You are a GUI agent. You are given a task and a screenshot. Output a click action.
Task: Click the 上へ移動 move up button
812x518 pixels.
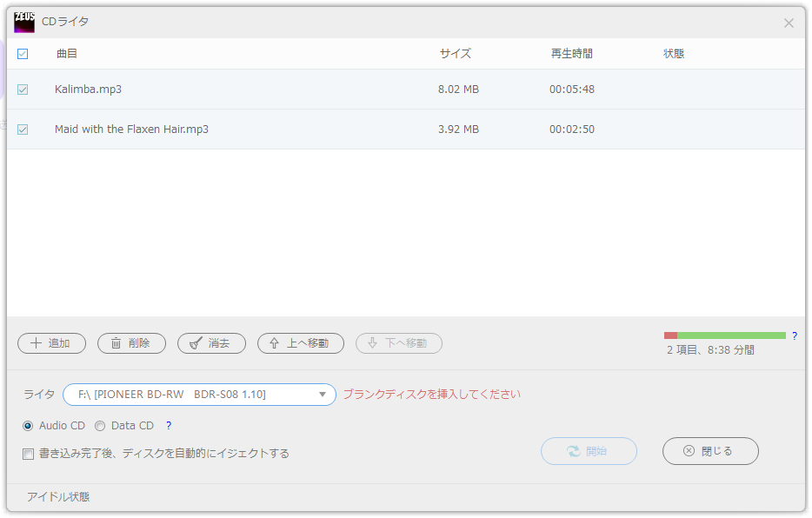click(300, 343)
